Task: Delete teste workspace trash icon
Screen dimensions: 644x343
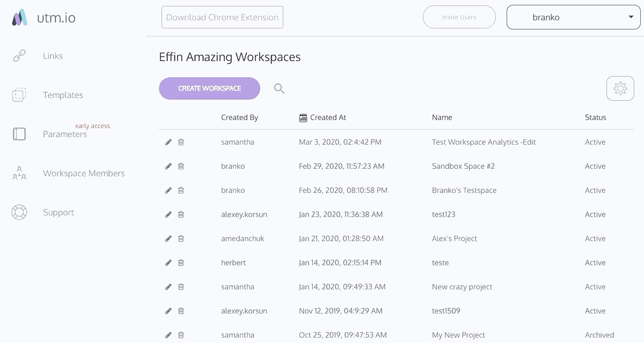Action: coord(181,263)
